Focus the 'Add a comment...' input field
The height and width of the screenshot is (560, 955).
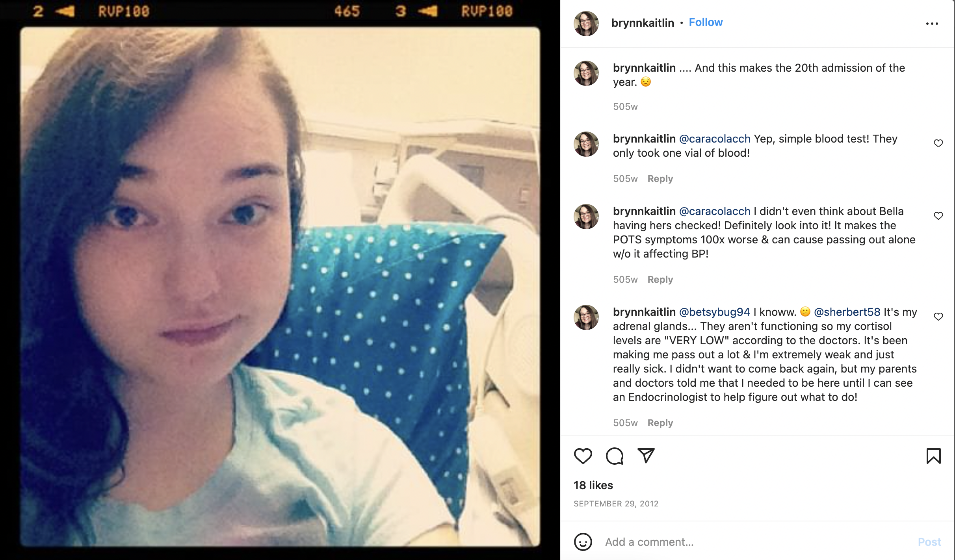(756, 542)
